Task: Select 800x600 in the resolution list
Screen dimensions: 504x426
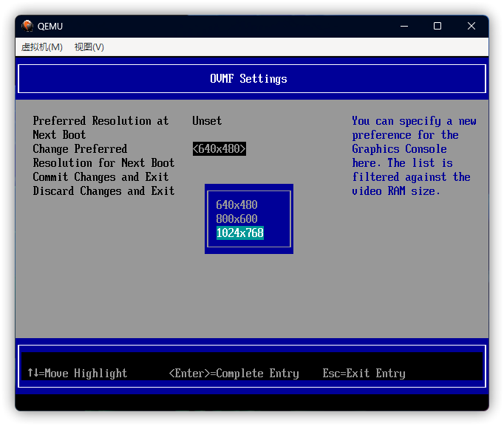Action: pos(236,219)
